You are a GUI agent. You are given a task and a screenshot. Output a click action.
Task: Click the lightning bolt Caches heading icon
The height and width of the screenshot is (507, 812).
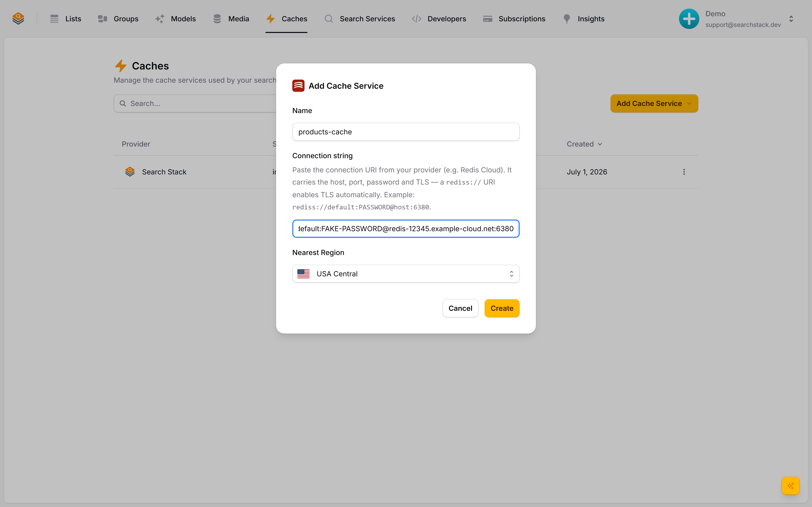[x=121, y=66]
